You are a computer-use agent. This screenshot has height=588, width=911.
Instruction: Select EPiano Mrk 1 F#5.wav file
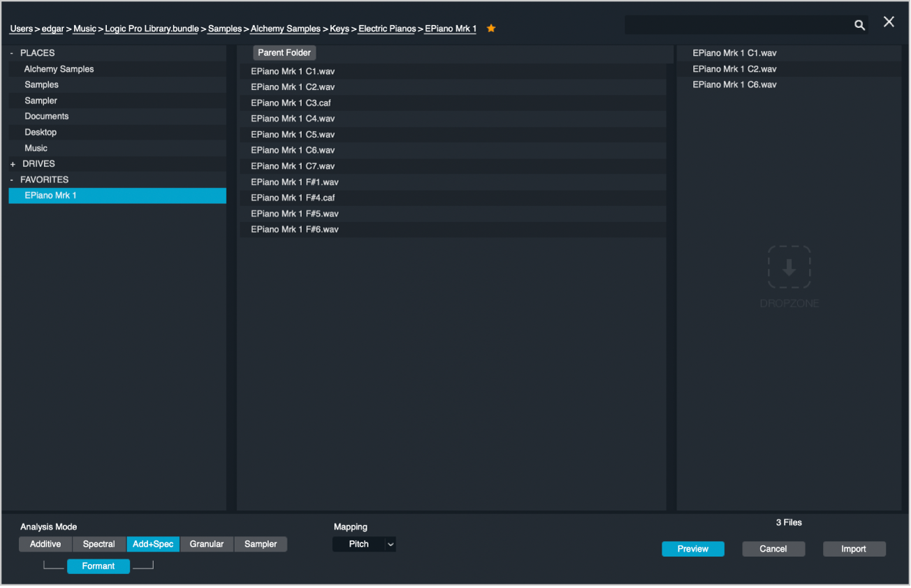pyautogui.click(x=453, y=214)
